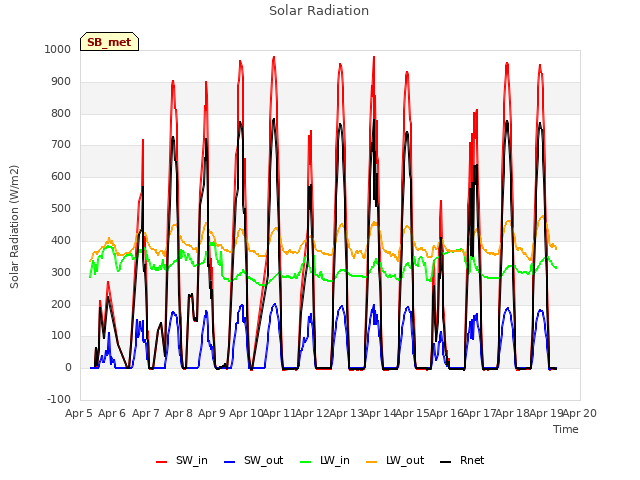
Task: Click the 800 y-axis tick label
Action: pyautogui.click(x=61, y=113)
